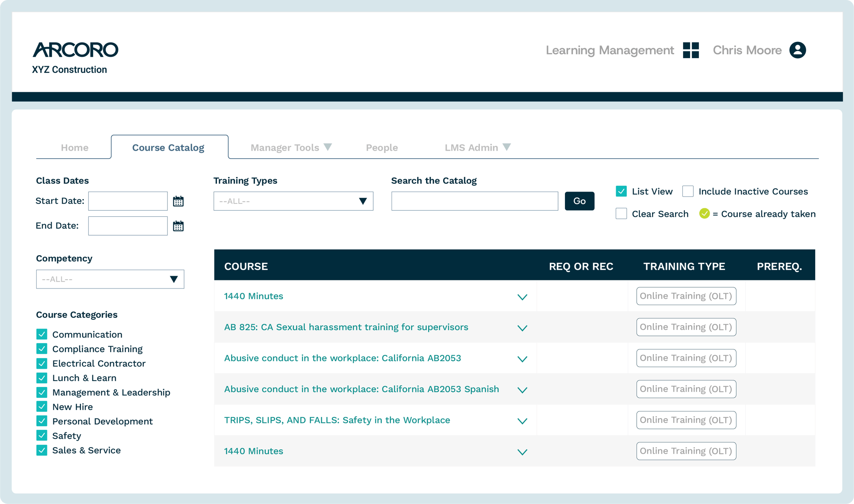Click into the End Date field
Image resolution: width=854 pixels, height=504 pixels.
tap(128, 226)
